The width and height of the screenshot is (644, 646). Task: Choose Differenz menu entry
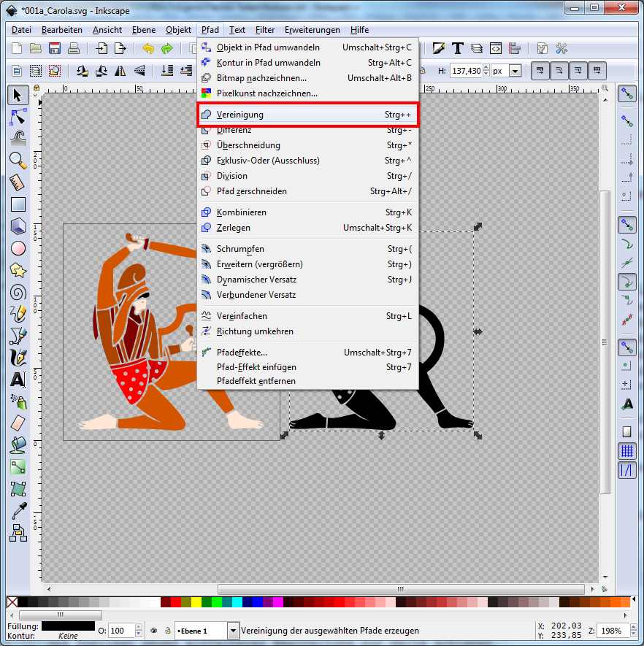click(x=308, y=130)
